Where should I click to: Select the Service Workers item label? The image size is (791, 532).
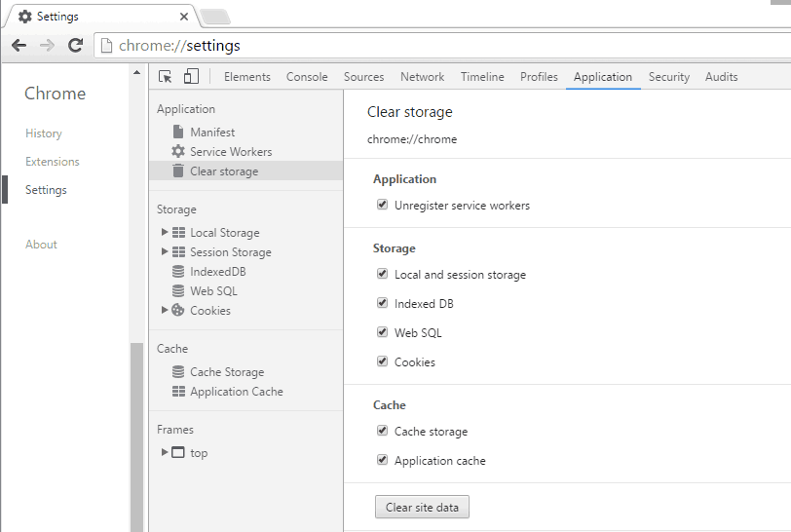tap(231, 151)
